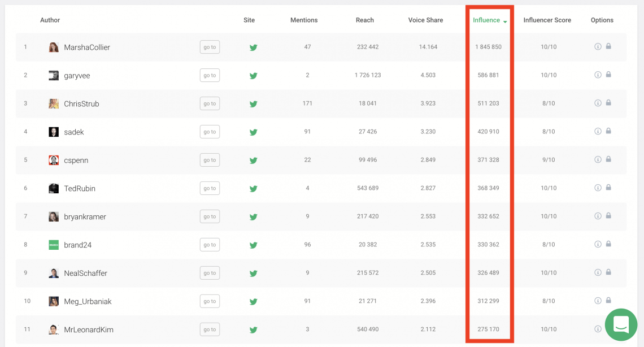Click the garyvee profile picture
The width and height of the screenshot is (644, 347).
[54, 76]
